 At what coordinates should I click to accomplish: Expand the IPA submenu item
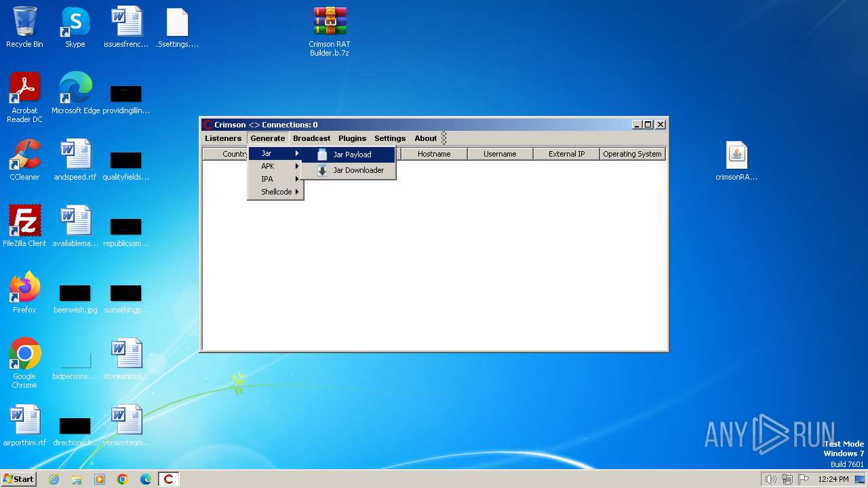pos(275,179)
